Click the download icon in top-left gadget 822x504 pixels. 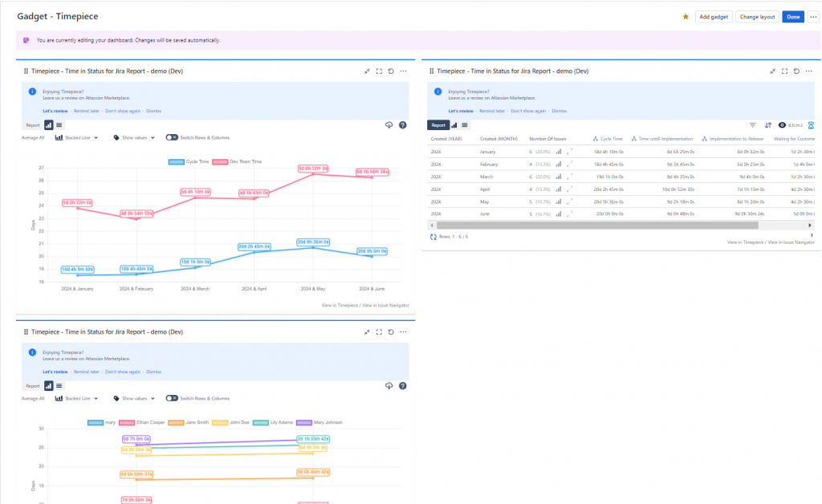pos(389,125)
